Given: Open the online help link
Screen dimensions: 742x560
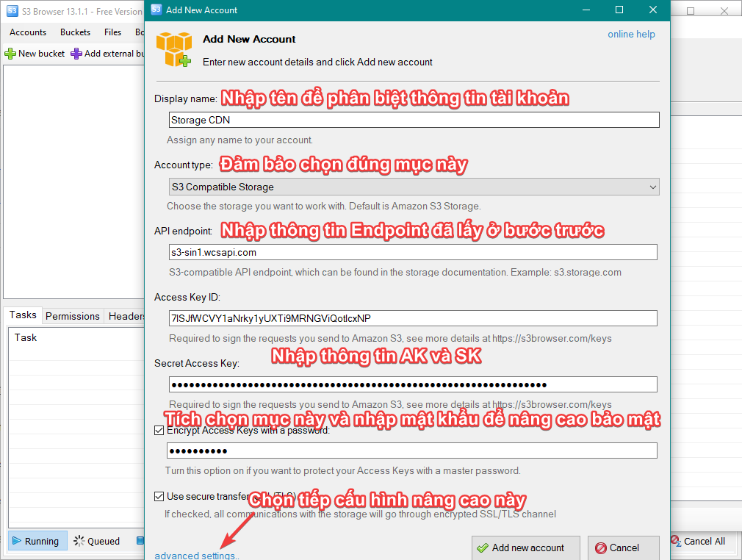Looking at the screenshot, I should 631,35.
